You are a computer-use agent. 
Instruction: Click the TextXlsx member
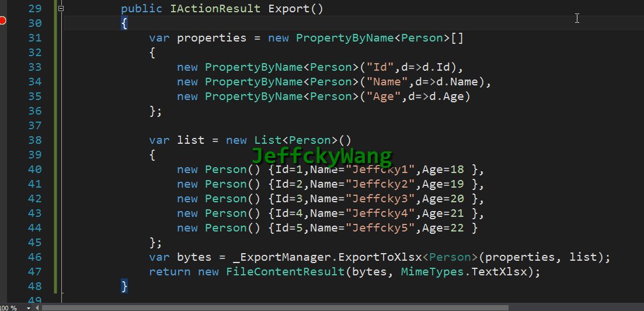pyautogui.click(x=499, y=272)
